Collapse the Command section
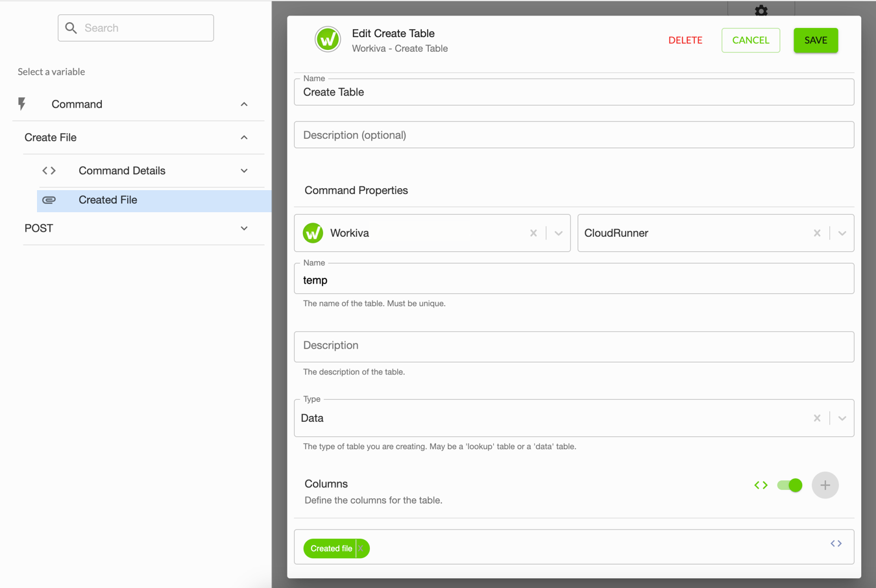The width and height of the screenshot is (876, 588). 244,104
